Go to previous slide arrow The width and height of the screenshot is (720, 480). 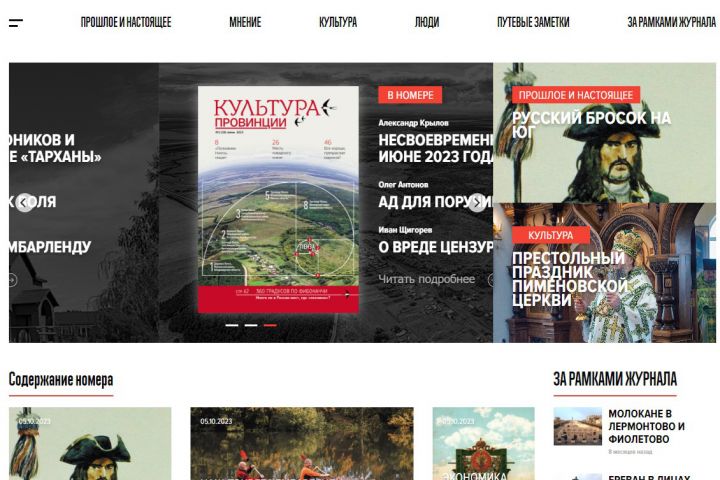coord(24,202)
